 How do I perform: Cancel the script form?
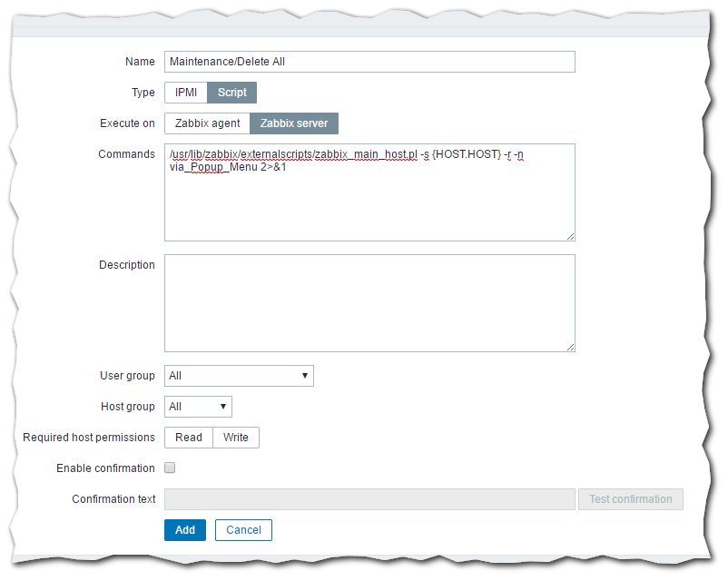point(243,530)
